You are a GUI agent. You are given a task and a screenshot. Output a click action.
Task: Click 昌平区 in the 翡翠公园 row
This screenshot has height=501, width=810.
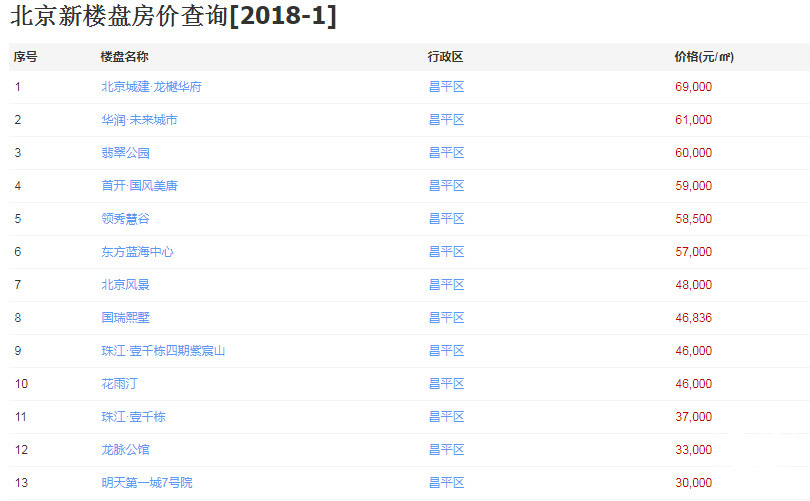tap(447, 153)
